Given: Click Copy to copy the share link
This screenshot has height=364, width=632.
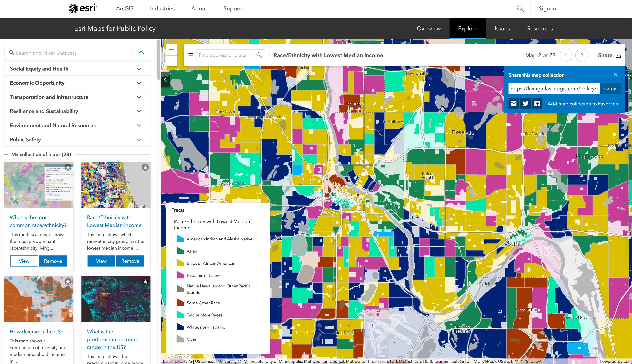Looking at the screenshot, I should (610, 88).
